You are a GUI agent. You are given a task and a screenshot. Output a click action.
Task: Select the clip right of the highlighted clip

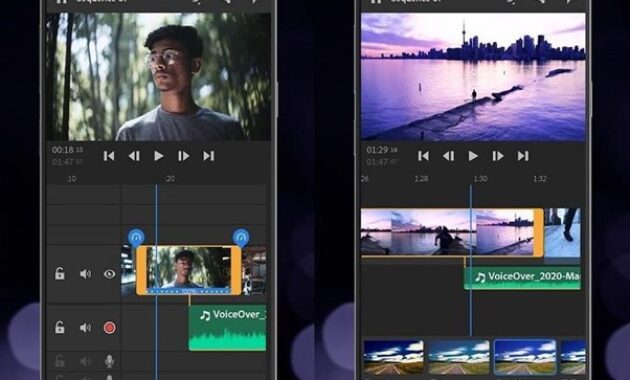pyautogui.click(x=254, y=270)
